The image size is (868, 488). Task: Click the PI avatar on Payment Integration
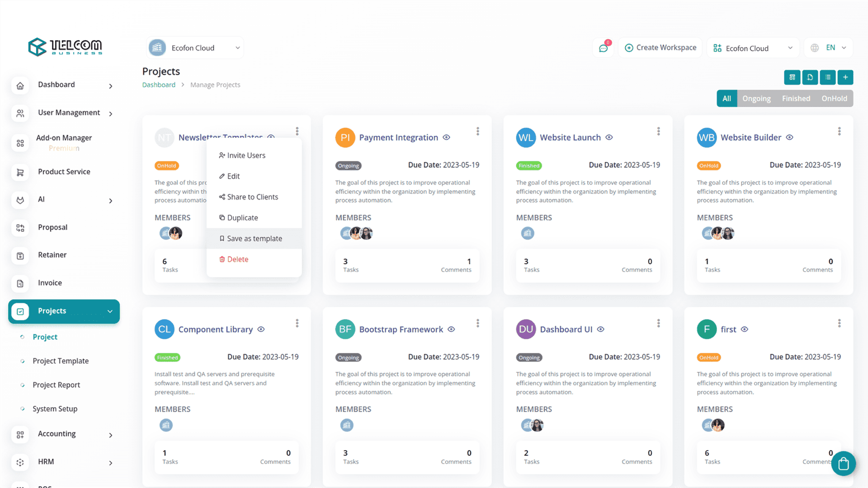click(x=345, y=137)
